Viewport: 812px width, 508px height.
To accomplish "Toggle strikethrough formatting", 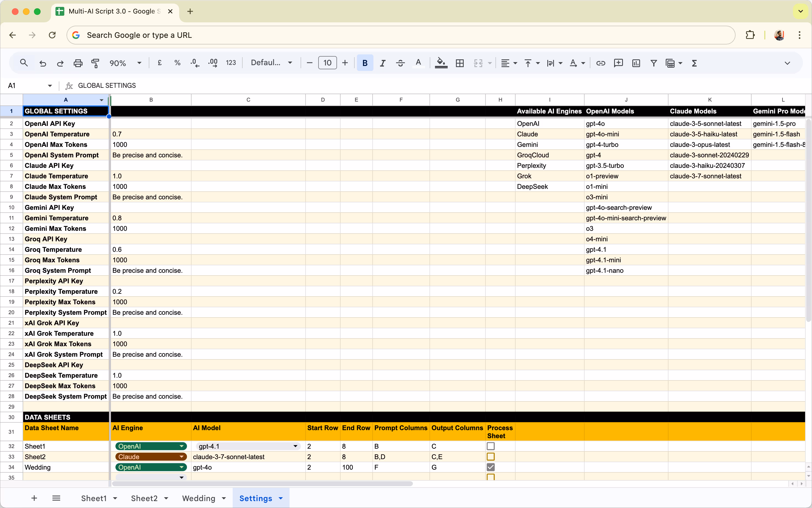I will tap(400, 63).
